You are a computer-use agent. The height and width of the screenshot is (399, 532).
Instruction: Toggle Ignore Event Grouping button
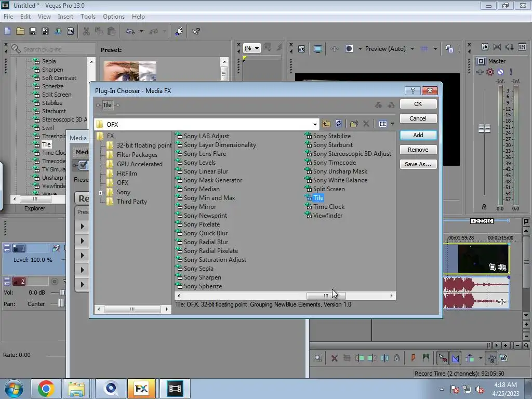pos(504,358)
